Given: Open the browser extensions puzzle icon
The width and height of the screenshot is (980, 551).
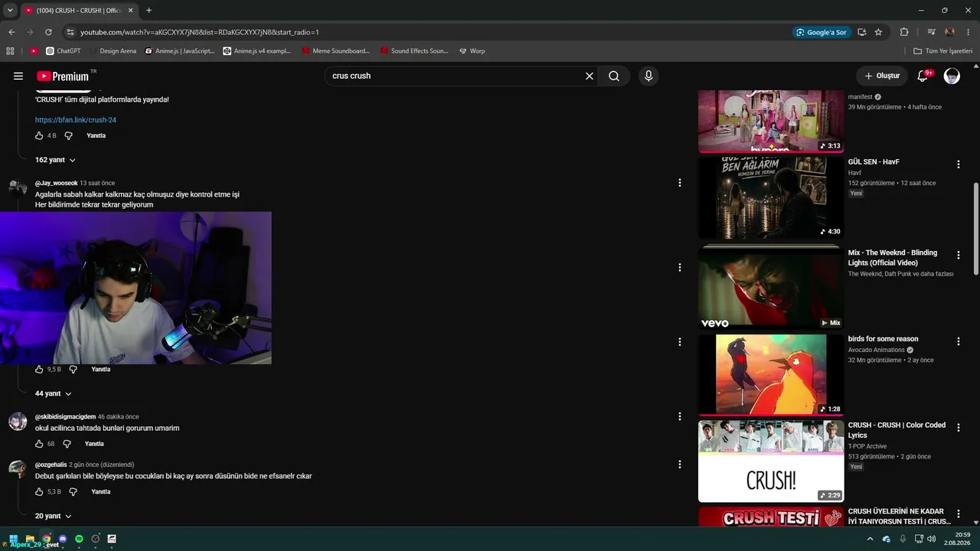Looking at the screenshot, I should 904,32.
